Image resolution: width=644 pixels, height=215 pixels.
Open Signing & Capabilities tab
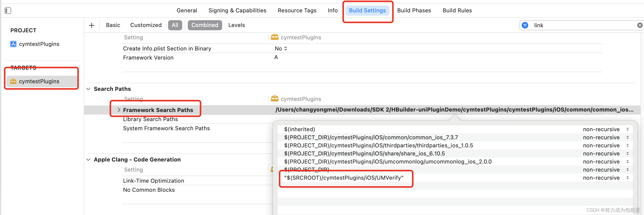pyautogui.click(x=237, y=11)
